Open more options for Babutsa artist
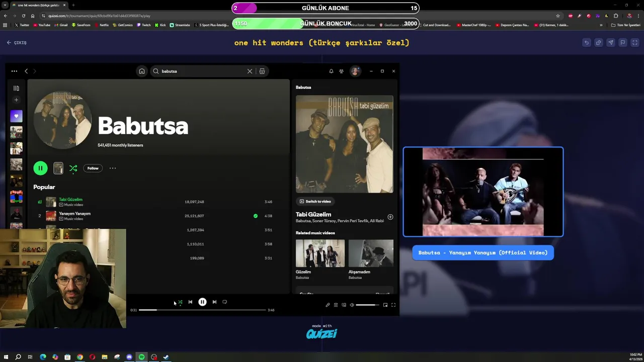The image size is (644, 362). 113,168
